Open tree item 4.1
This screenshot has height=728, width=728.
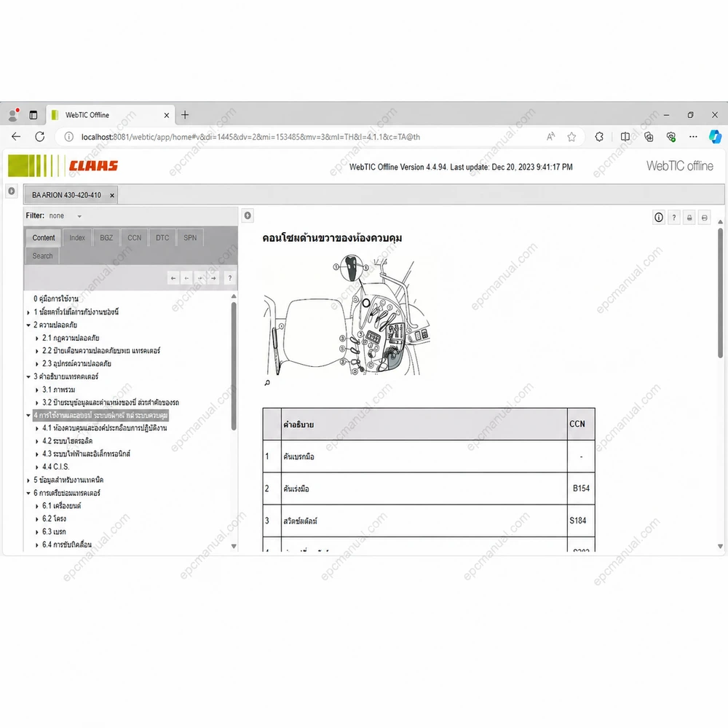[104, 428]
